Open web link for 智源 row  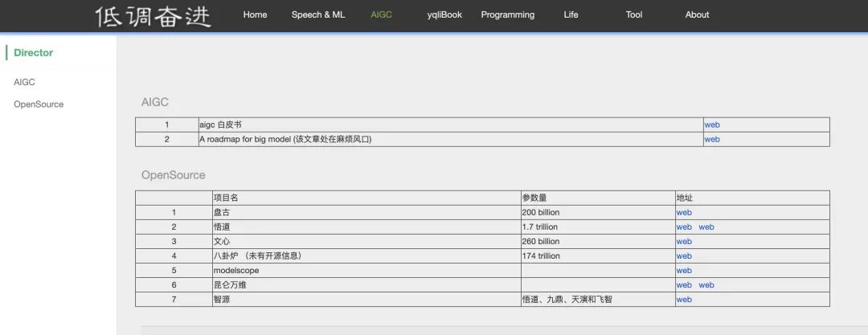click(x=684, y=299)
